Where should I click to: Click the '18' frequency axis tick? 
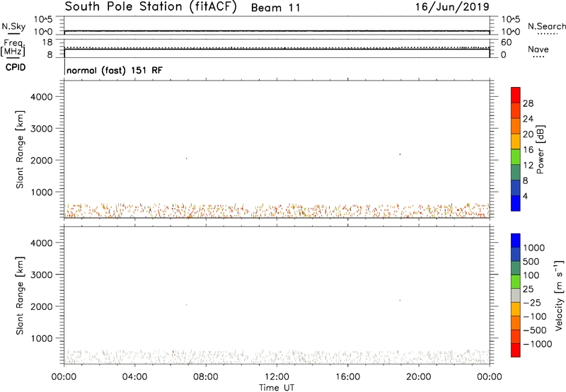(x=47, y=42)
